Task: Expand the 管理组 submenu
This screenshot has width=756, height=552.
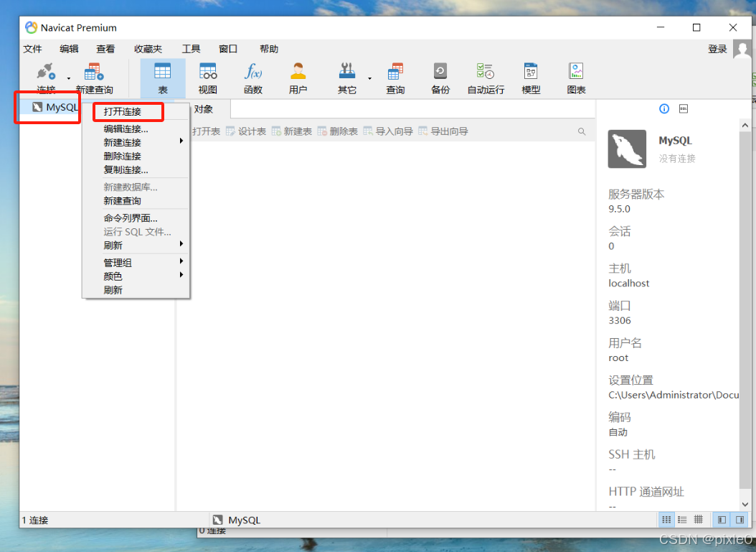Action: tap(136, 263)
